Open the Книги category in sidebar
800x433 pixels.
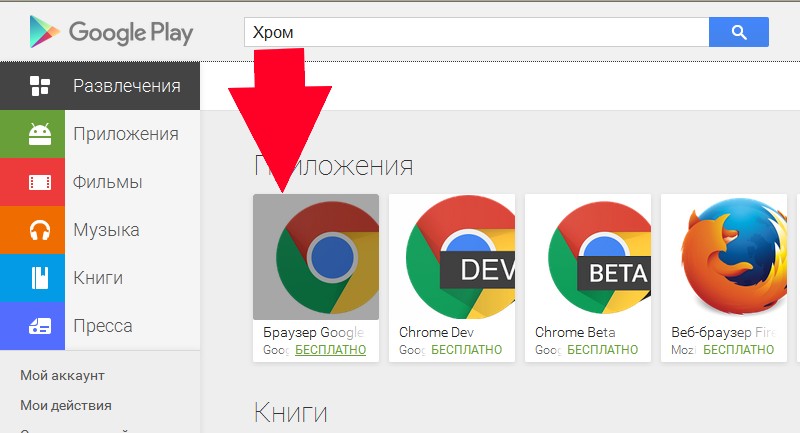pos(98,278)
